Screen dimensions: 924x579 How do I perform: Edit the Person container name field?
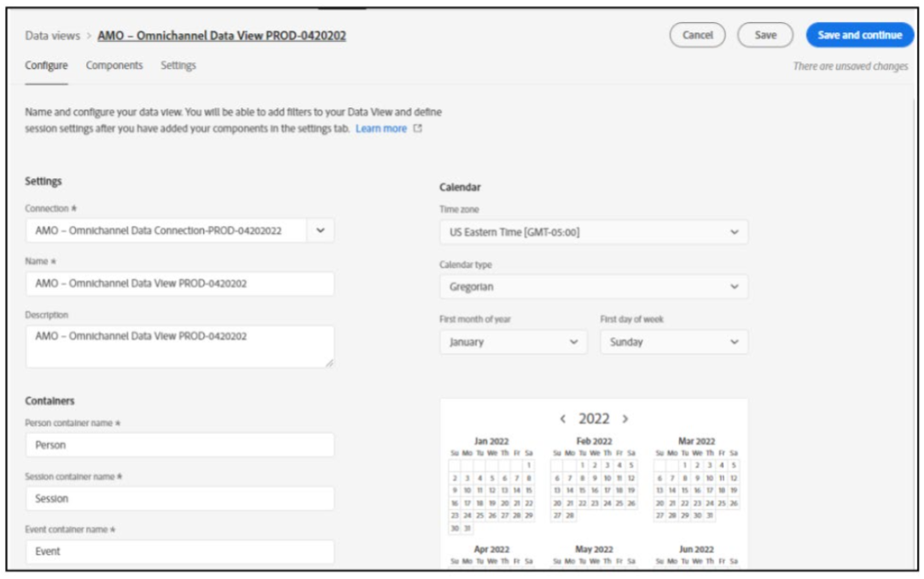pos(180,445)
